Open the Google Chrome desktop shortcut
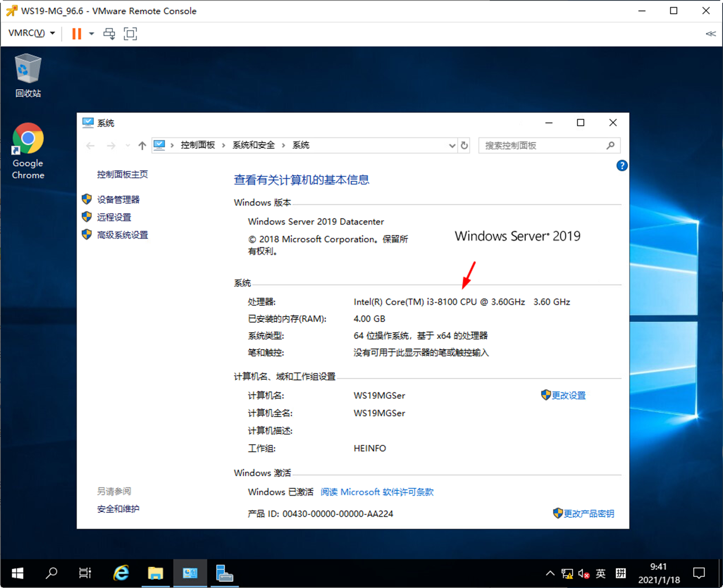The width and height of the screenshot is (723, 588). pyautogui.click(x=28, y=151)
